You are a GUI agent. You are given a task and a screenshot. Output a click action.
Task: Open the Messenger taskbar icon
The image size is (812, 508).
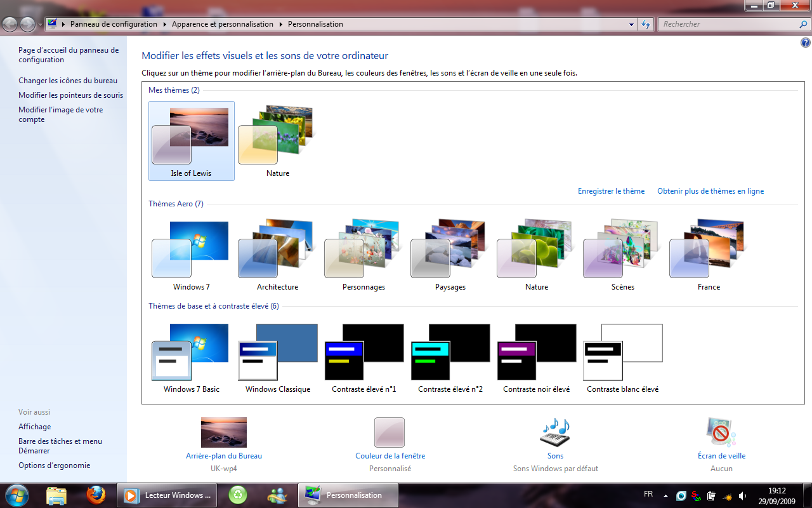point(277,495)
